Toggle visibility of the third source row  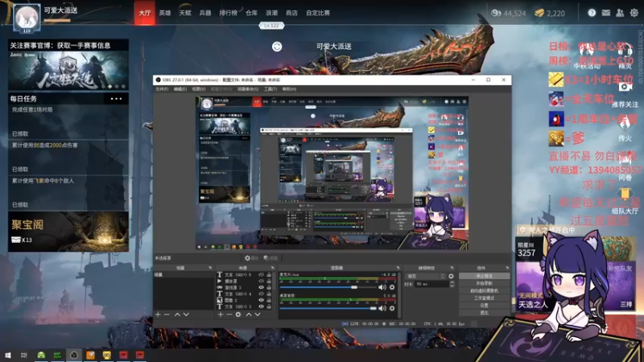tap(261, 287)
